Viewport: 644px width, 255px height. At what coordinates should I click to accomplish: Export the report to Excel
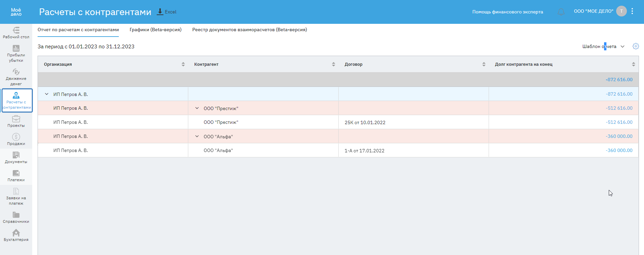[167, 12]
